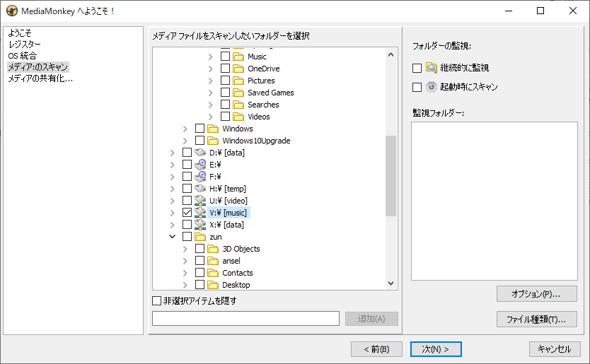Screen dimensions: 590x364
Task: Click the Windows folder icon
Action: (213, 129)
